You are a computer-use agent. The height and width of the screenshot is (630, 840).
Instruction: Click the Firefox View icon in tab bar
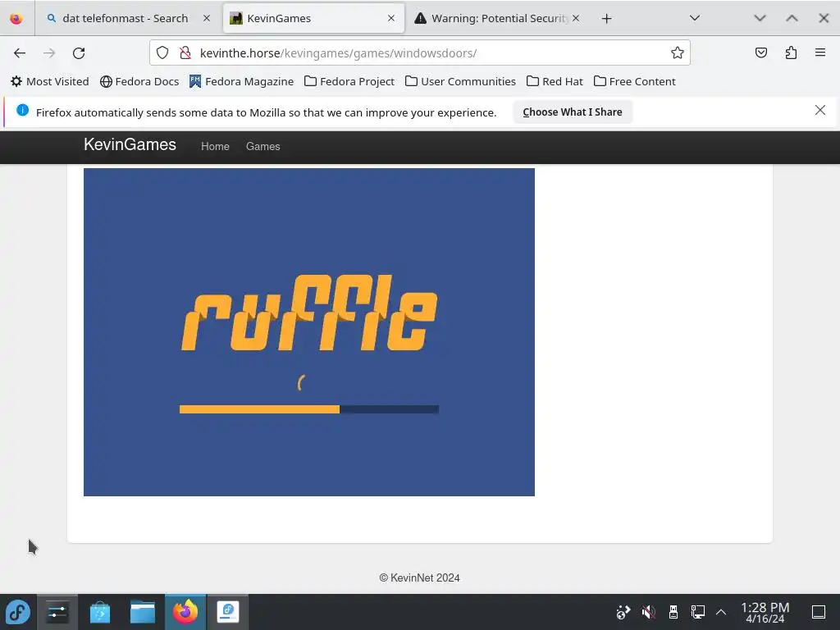(16, 18)
